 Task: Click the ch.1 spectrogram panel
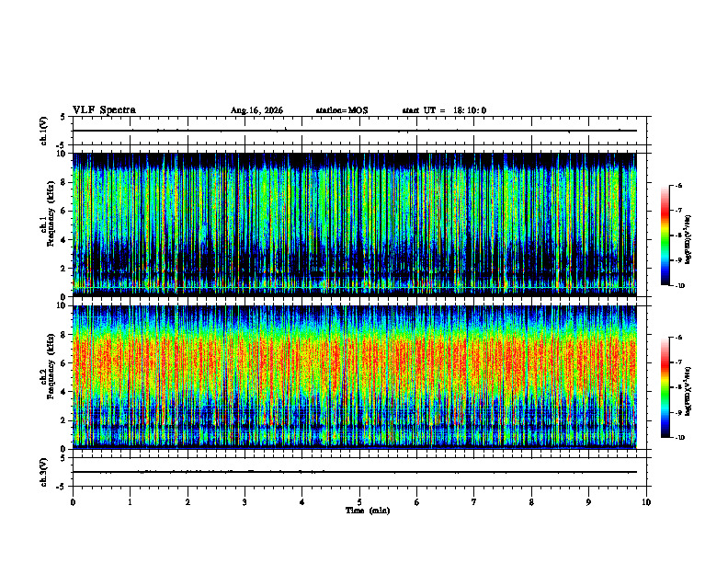(355, 224)
